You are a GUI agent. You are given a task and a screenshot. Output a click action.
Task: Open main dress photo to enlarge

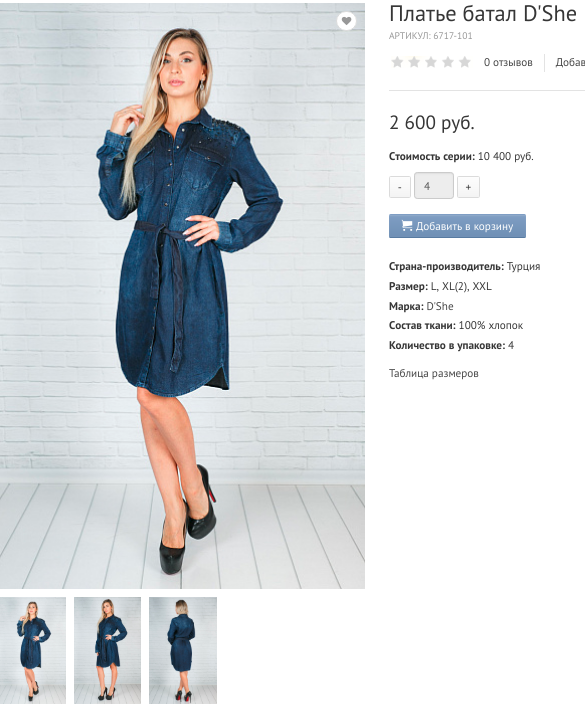(x=182, y=296)
